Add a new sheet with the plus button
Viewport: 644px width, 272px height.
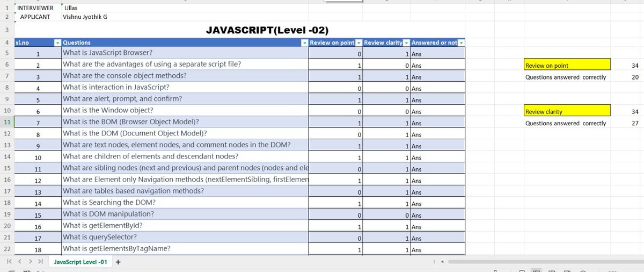[118, 262]
